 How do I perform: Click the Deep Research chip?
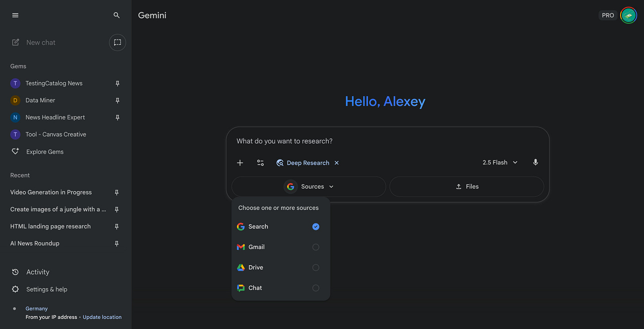click(303, 163)
